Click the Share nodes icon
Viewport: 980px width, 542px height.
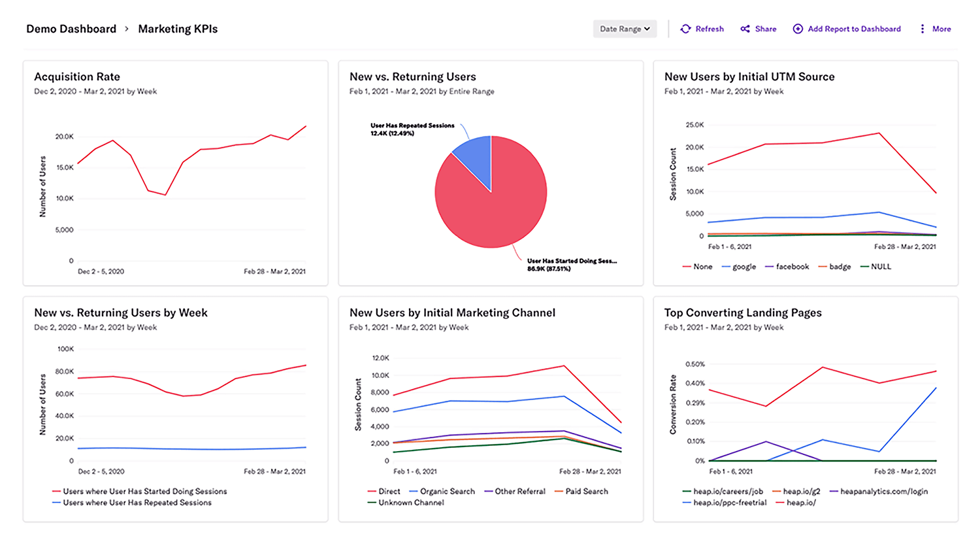pos(745,29)
